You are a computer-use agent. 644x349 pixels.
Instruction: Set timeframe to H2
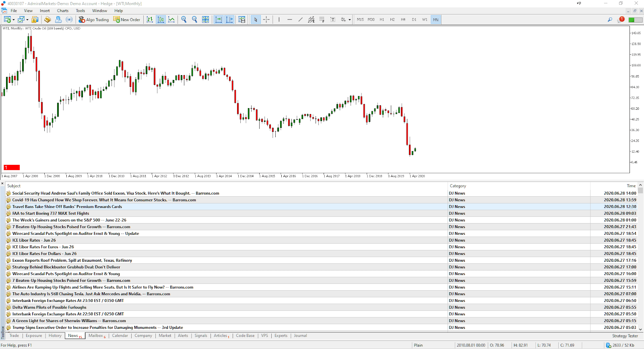392,19
